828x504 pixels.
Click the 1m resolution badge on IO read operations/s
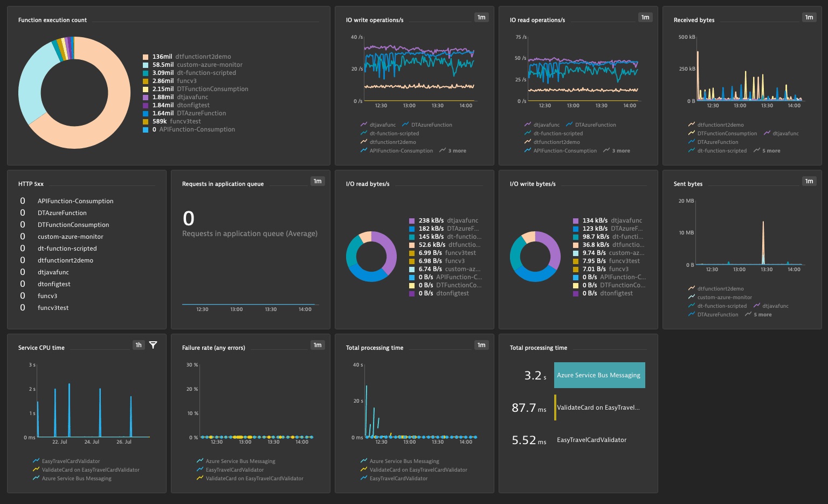[x=645, y=17]
